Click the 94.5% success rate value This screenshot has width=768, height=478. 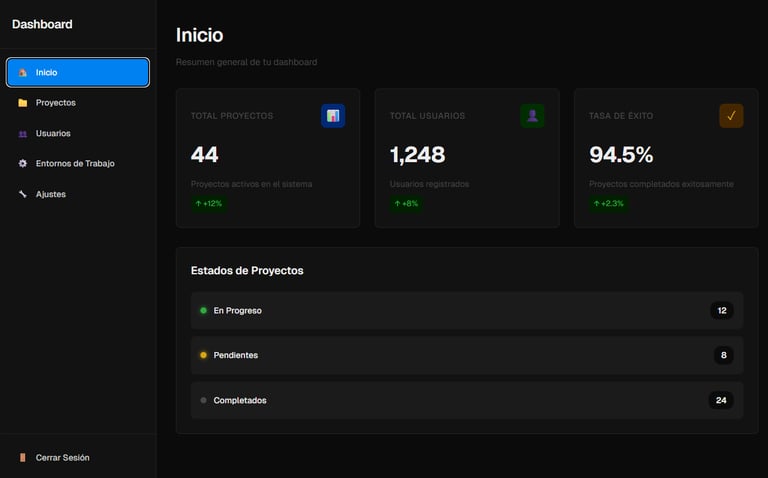pos(621,155)
